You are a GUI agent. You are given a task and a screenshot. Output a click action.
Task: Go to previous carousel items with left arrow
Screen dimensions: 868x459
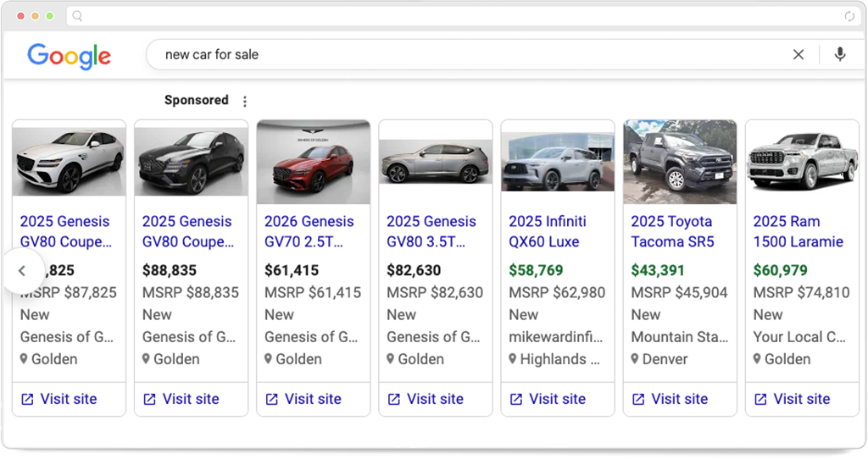pyautogui.click(x=22, y=270)
